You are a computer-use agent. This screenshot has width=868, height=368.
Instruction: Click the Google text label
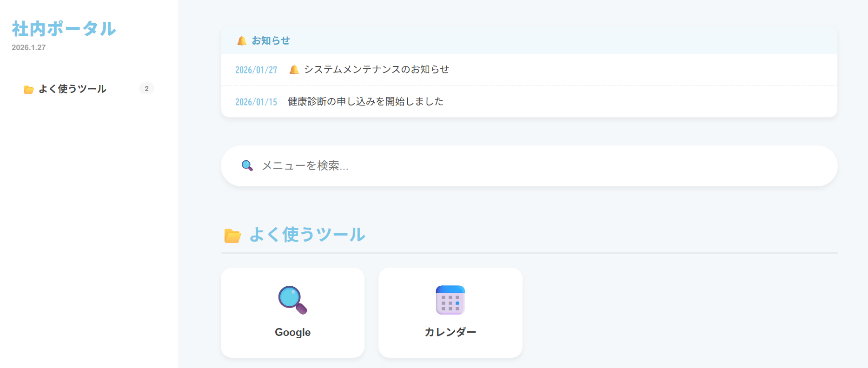click(x=292, y=332)
